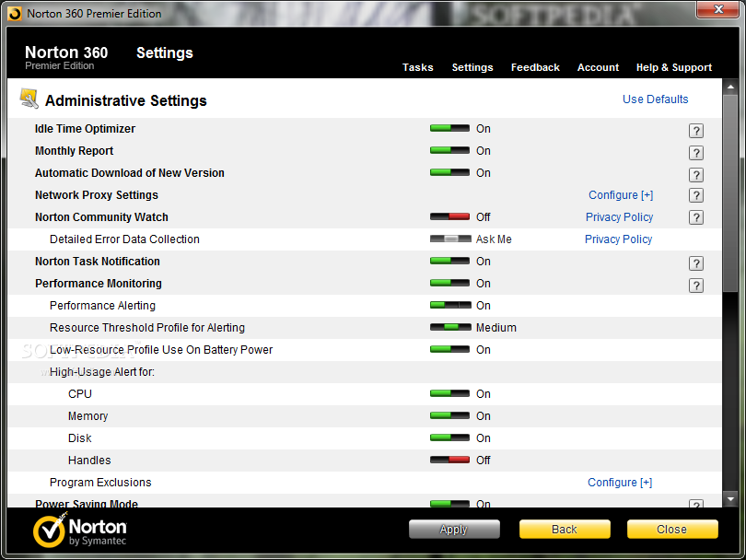Expand Configure for Program Exclusions

coord(620,483)
